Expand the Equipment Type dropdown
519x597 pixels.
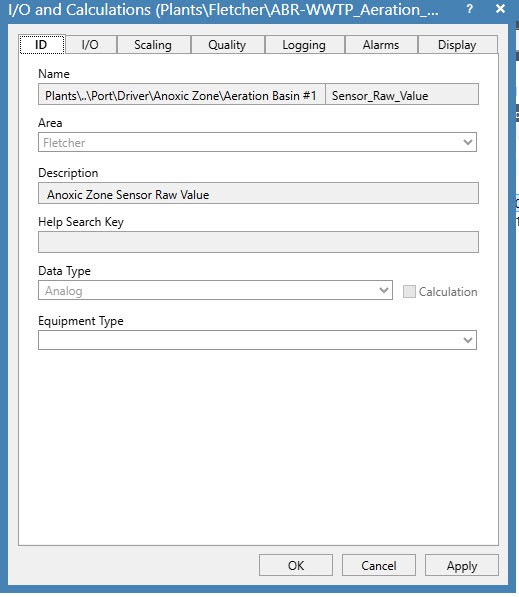click(x=257, y=340)
